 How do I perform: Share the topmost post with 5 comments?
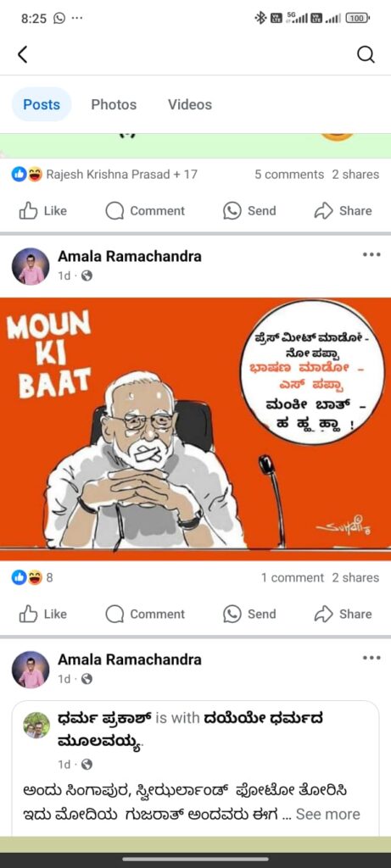(344, 211)
